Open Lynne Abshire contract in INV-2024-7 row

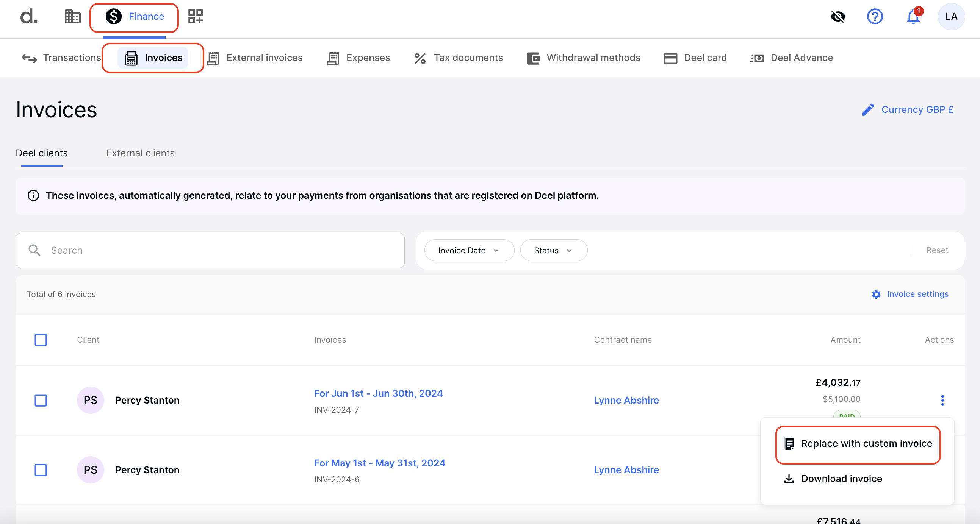[x=626, y=400]
